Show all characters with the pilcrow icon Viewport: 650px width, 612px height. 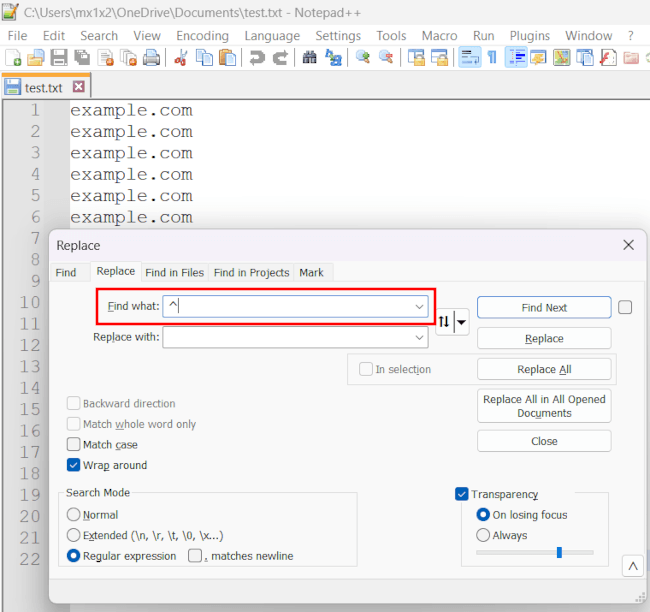492,58
